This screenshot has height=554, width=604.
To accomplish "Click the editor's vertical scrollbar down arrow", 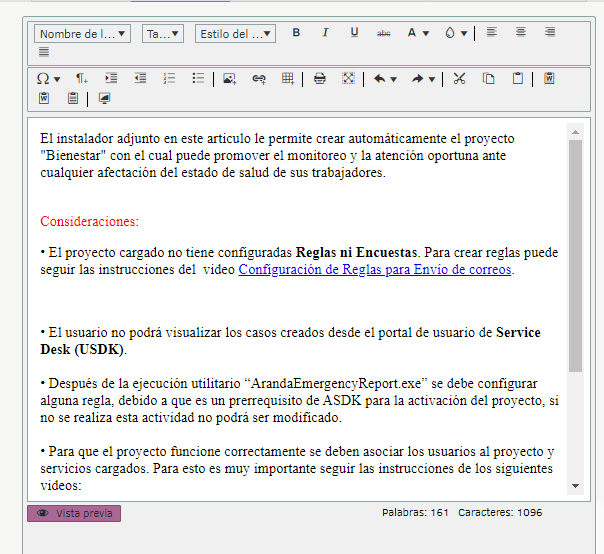I will point(575,485).
